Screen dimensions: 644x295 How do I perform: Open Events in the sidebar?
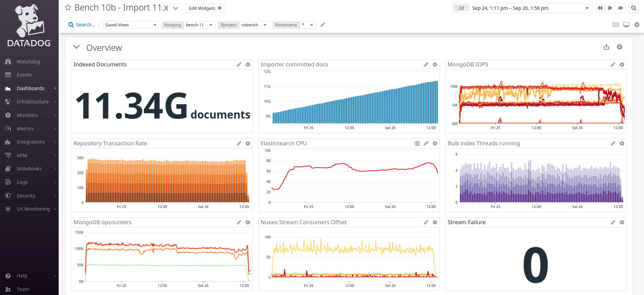(x=29, y=75)
